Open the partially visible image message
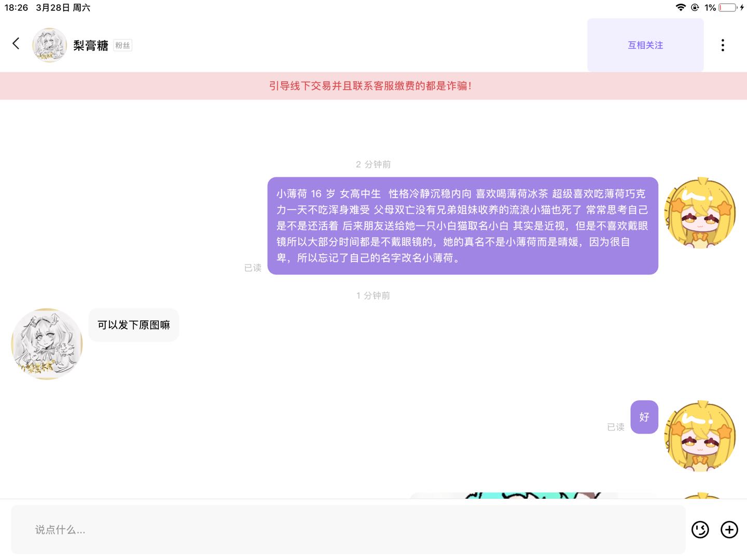Screen dimensions: 747x560 tap(532, 495)
